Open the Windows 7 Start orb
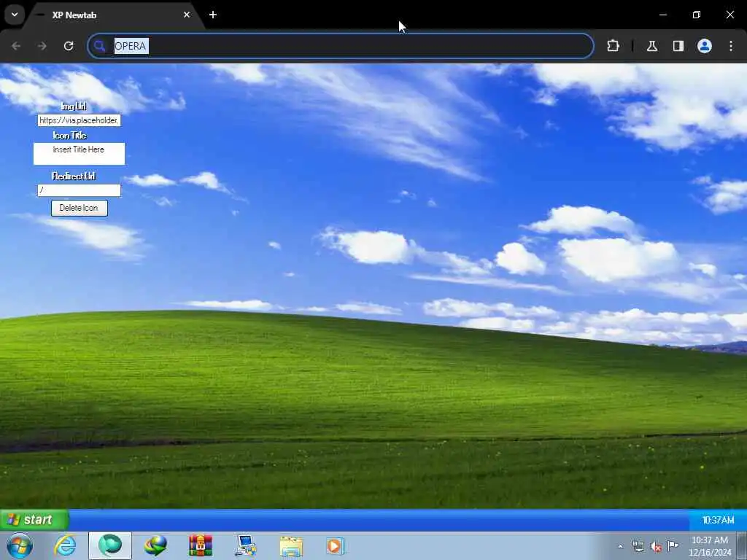The image size is (747, 560). tap(20, 545)
